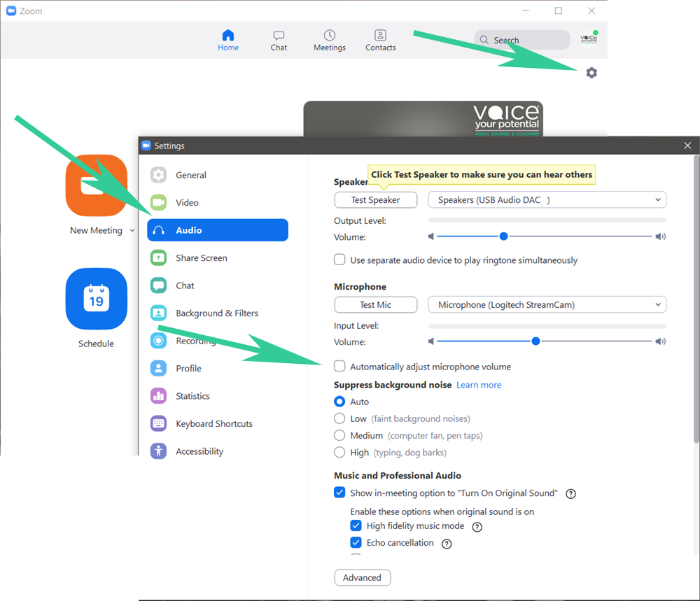700x601 pixels.
Task: Select Auto noise suppression
Action: (x=339, y=402)
